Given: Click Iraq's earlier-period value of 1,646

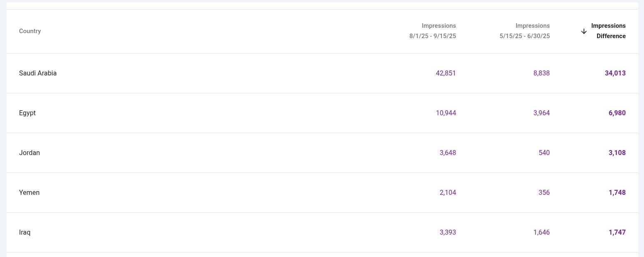Looking at the screenshot, I should pos(542,233).
